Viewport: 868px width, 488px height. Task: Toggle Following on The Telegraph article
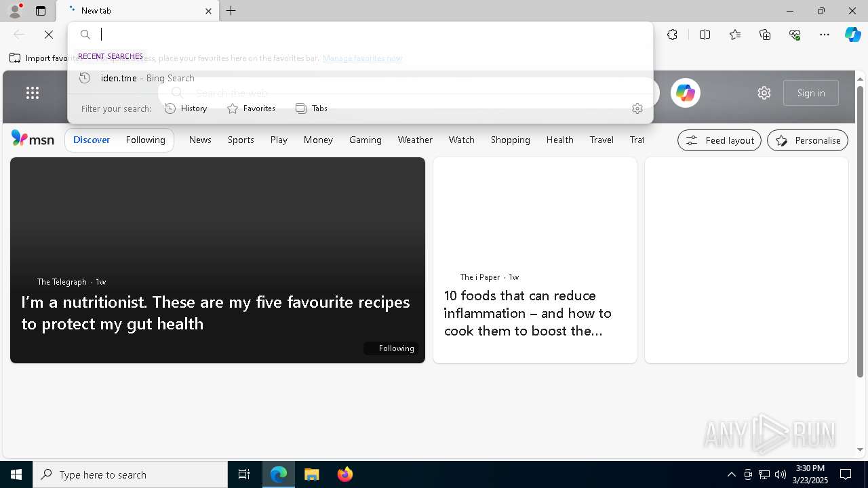click(391, 348)
